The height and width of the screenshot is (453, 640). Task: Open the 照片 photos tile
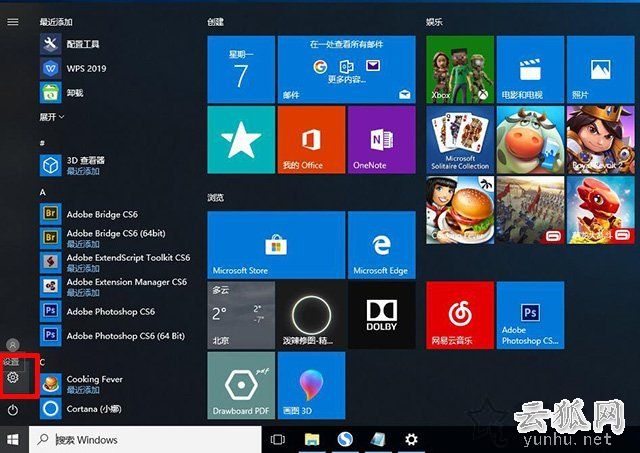coord(601,69)
